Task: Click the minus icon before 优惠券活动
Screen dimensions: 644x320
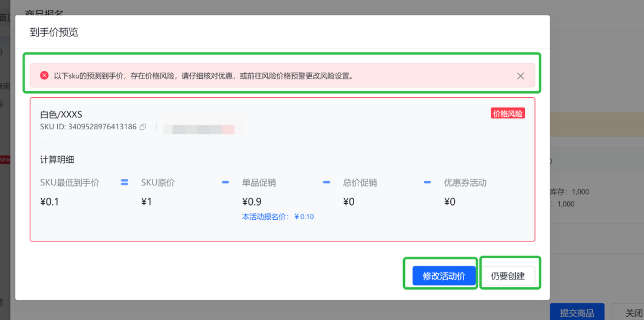Action: coord(428,182)
